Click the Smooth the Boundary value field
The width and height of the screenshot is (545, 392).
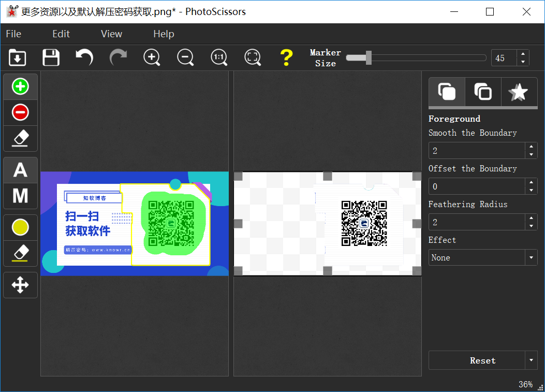click(477, 151)
